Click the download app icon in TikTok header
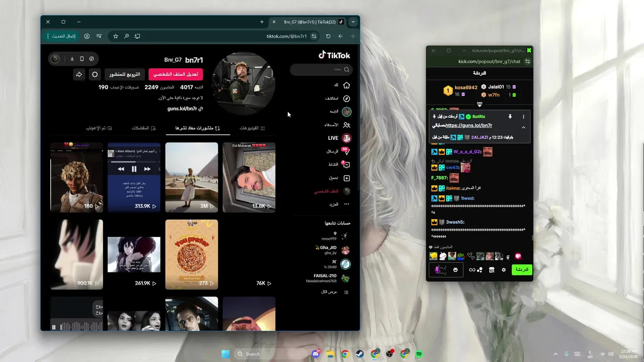 coord(72,59)
